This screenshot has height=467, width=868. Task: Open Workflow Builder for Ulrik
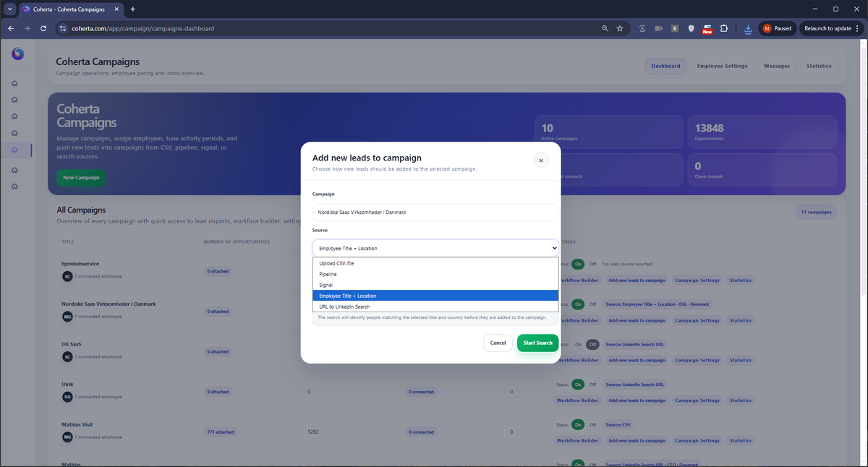(x=577, y=400)
